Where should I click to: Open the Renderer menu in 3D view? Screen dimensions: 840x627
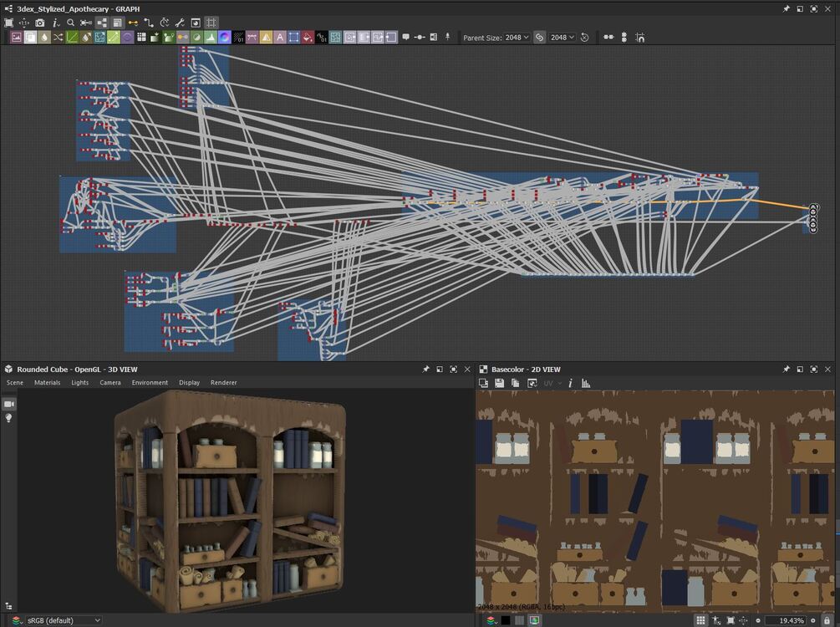pyautogui.click(x=223, y=383)
